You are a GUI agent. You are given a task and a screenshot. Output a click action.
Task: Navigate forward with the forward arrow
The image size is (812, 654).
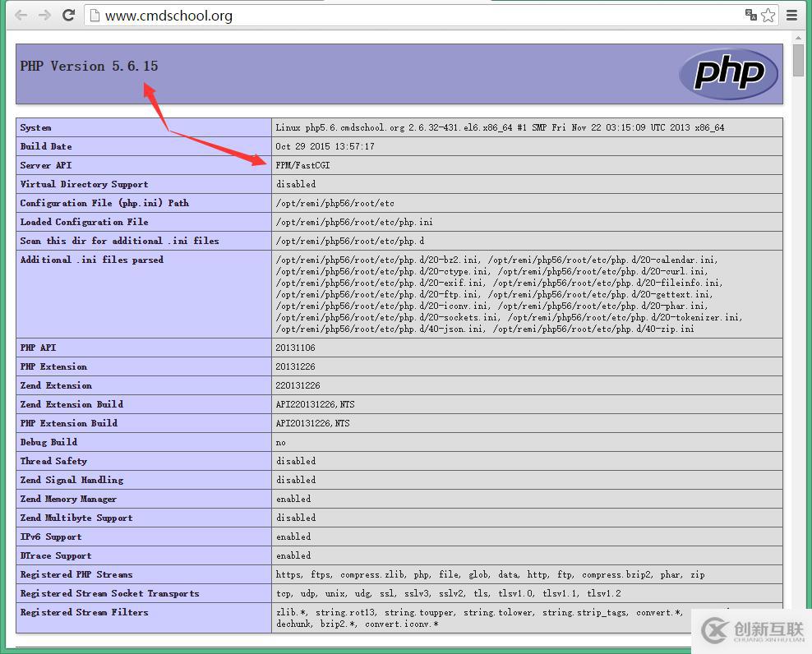(x=44, y=15)
